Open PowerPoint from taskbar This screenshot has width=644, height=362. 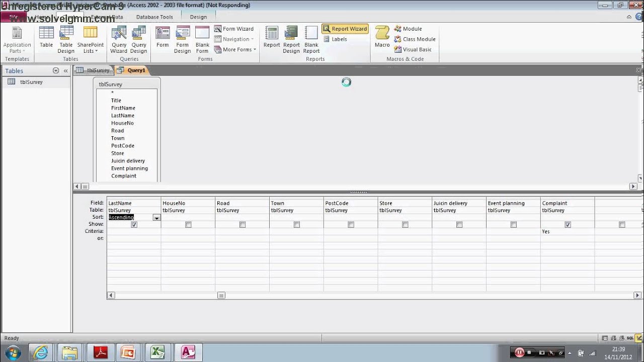[x=129, y=352]
